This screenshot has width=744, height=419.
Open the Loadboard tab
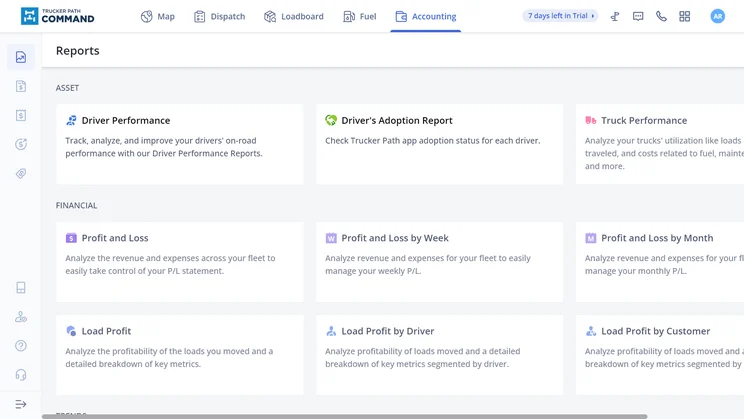294,17
